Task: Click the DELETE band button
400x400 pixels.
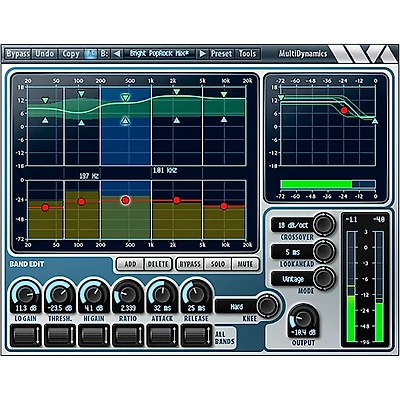Action: coord(158,264)
